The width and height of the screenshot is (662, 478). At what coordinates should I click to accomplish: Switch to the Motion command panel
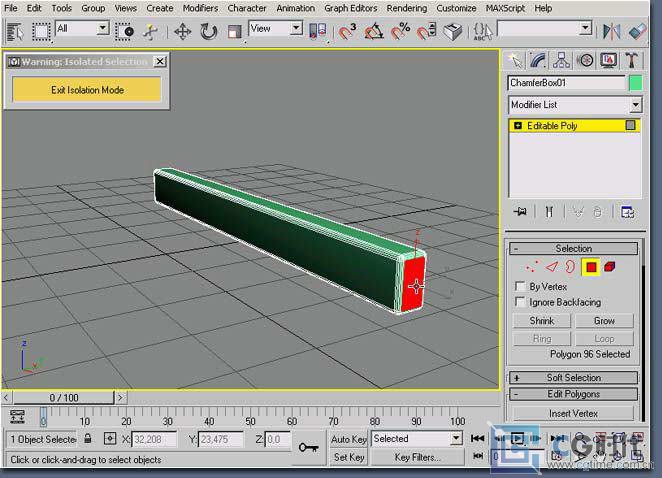coord(585,60)
